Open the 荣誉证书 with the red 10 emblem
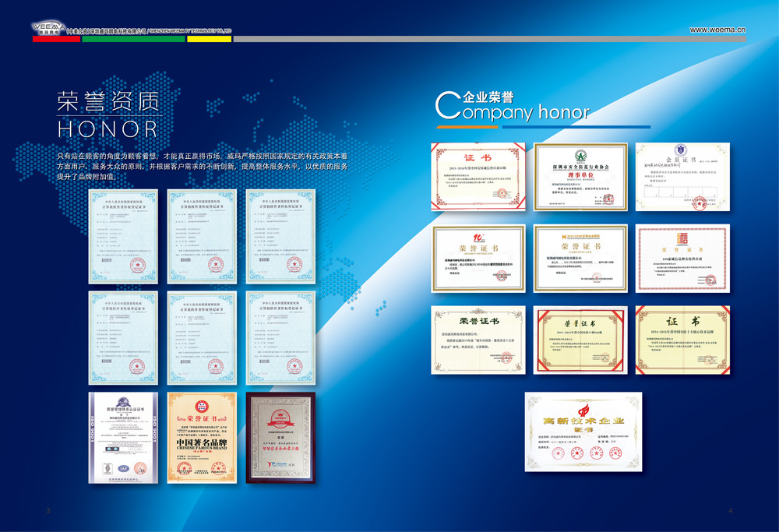This screenshot has height=532, width=779. pyautogui.click(x=478, y=259)
